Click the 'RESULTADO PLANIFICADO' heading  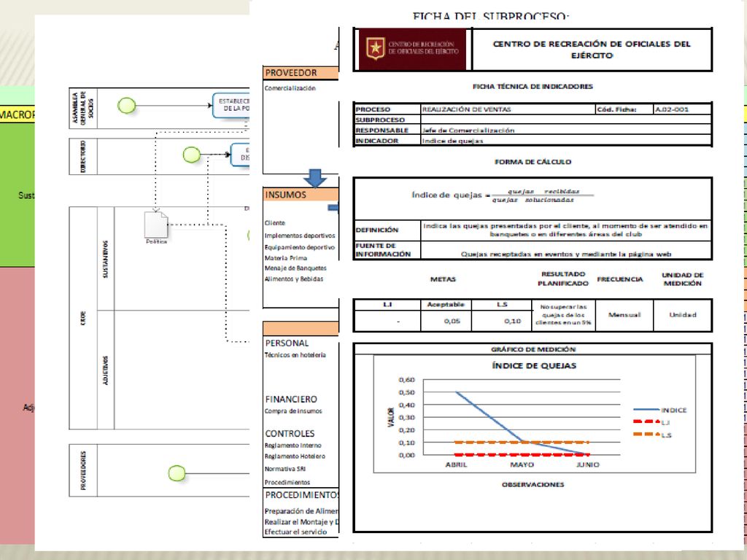[x=563, y=279]
